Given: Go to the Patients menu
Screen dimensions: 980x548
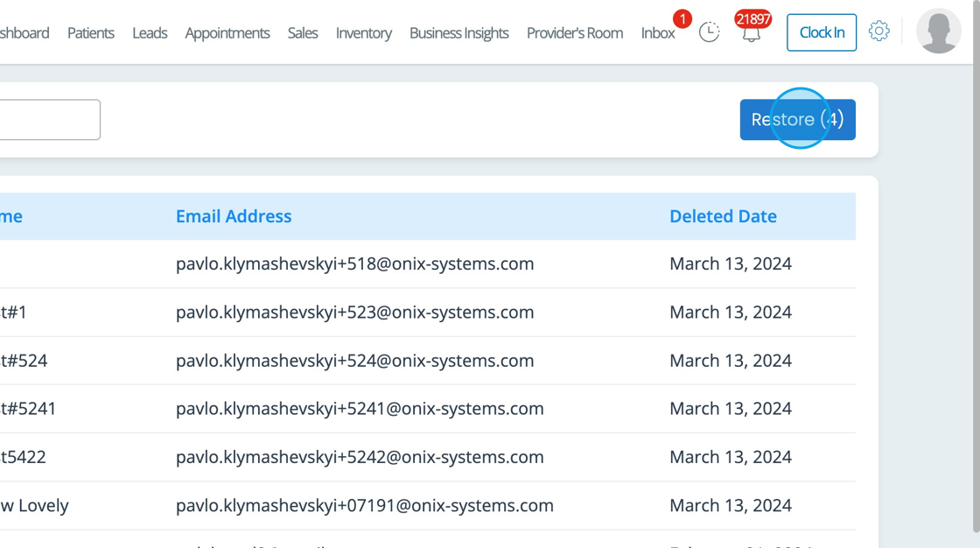Looking at the screenshot, I should point(91,33).
